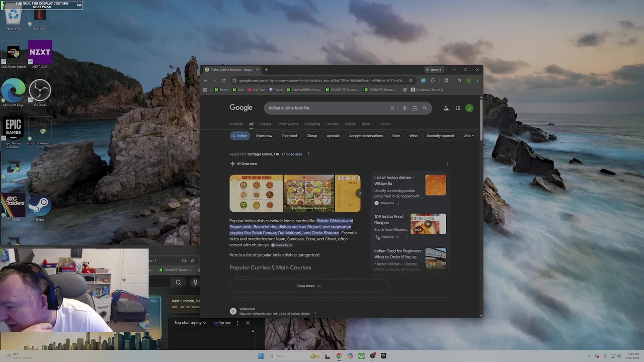
Task: Toggle the Top rated filter chip
Action: (x=289, y=136)
